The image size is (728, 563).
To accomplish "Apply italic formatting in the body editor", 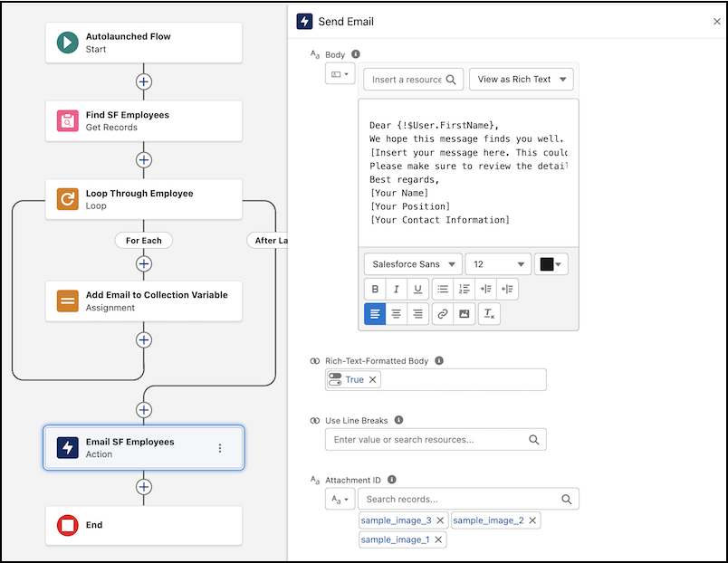I will tap(396, 290).
